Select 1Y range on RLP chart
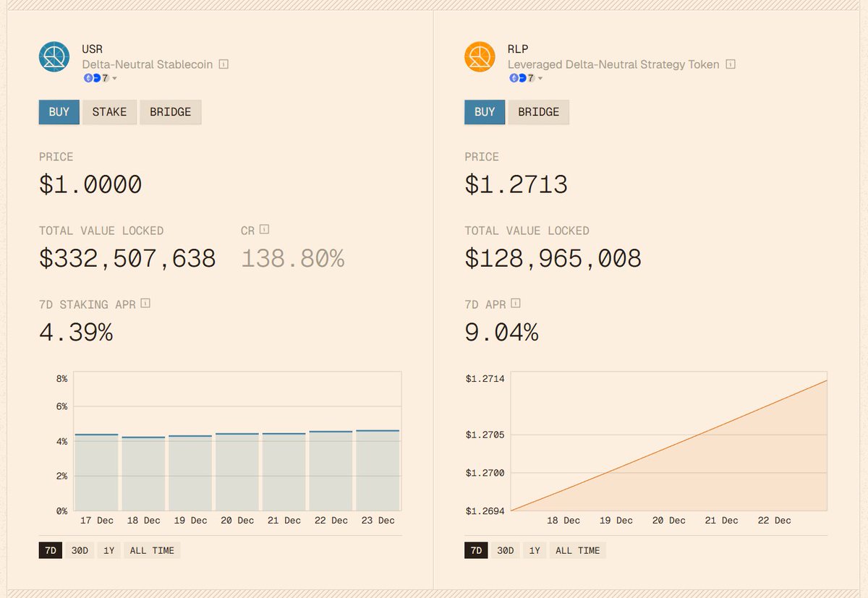Image resolution: width=868 pixels, height=598 pixels. [535, 550]
